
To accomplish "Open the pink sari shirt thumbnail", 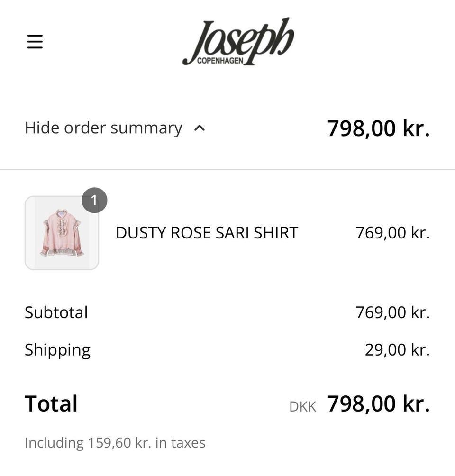I will click(x=62, y=233).
